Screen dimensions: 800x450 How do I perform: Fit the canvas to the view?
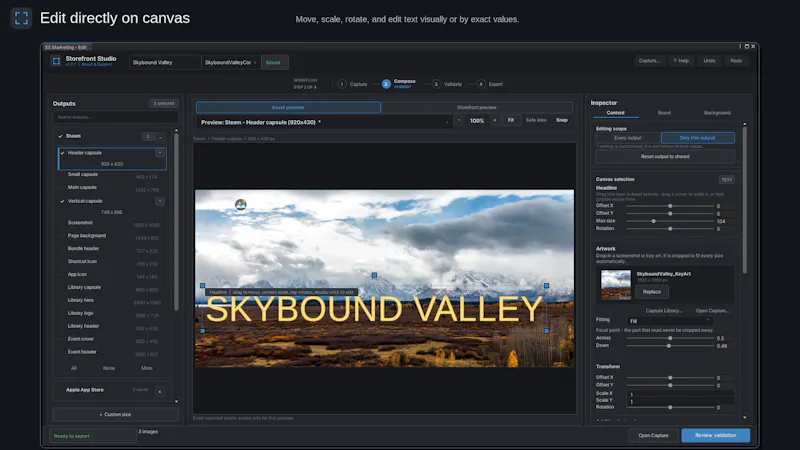click(x=511, y=120)
